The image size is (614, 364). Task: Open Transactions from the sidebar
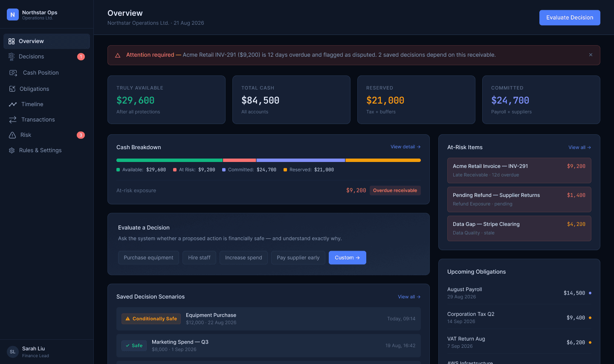(x=47, y=120)
